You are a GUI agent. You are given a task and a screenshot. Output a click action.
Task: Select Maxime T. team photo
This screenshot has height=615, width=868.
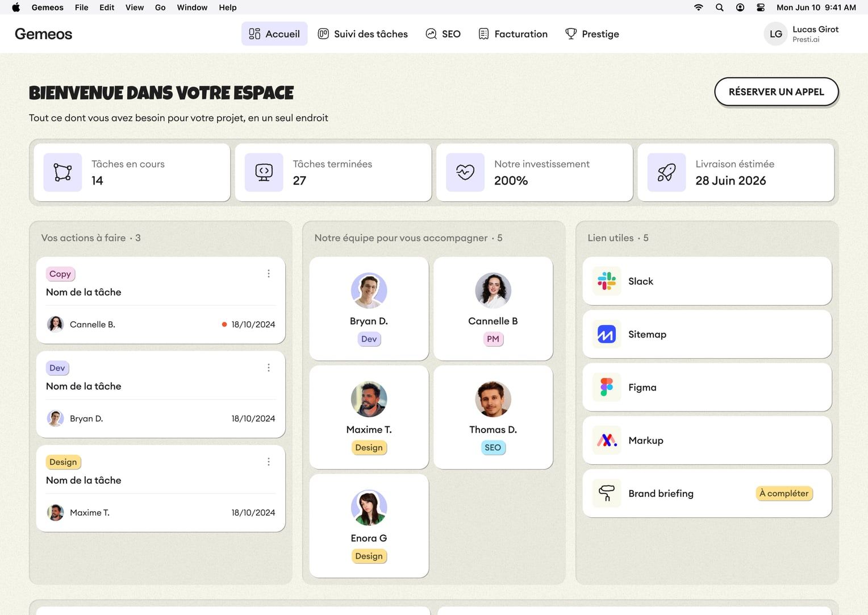tap(369, 399)
